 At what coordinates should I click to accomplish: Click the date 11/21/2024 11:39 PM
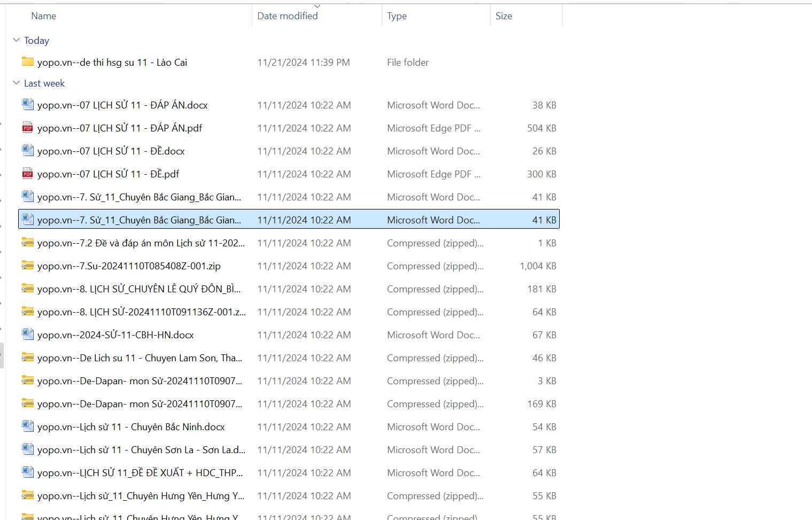tap(304, 63)
